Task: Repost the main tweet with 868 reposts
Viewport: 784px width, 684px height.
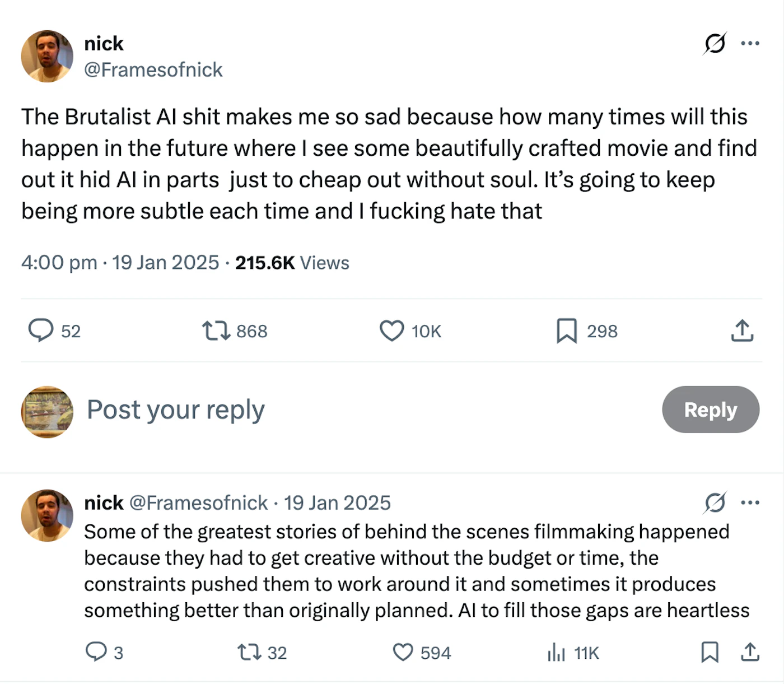Action: pos(216,331)
